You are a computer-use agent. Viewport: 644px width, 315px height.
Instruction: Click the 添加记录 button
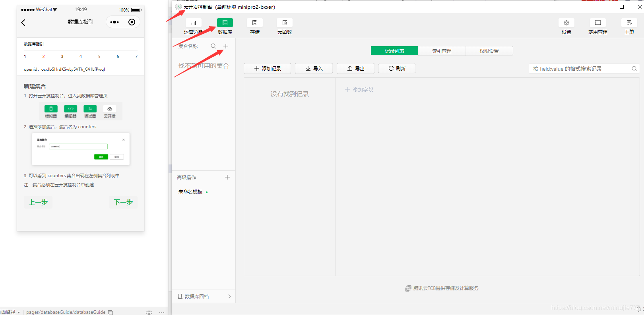[x=267, y=68]
